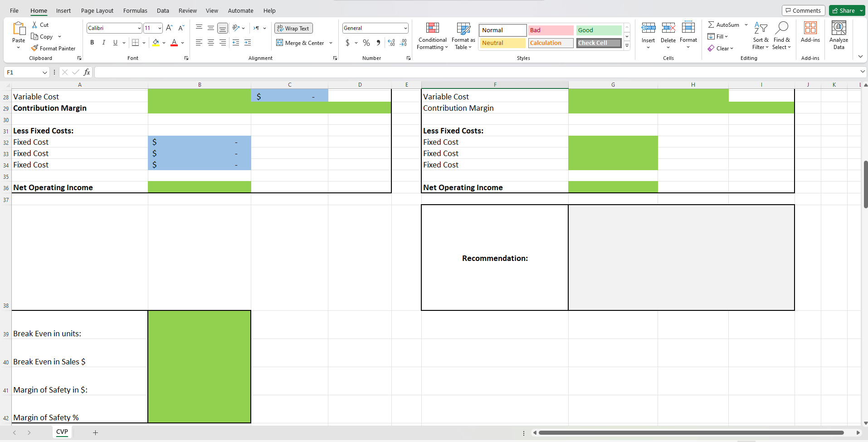Open the Automate menu
This screenshot has width=868, height=442.
tap(241, 10)
